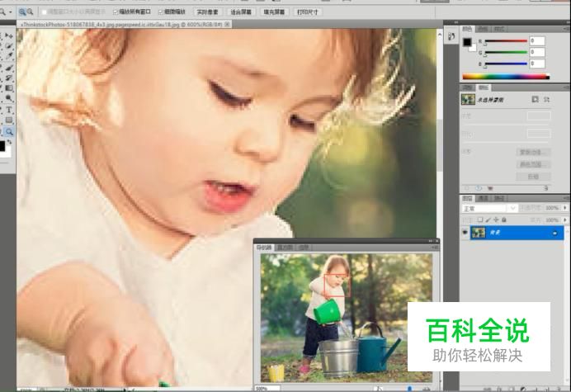Click the R value input field
This screenshot has width=571, height=392.
point(537,40)
